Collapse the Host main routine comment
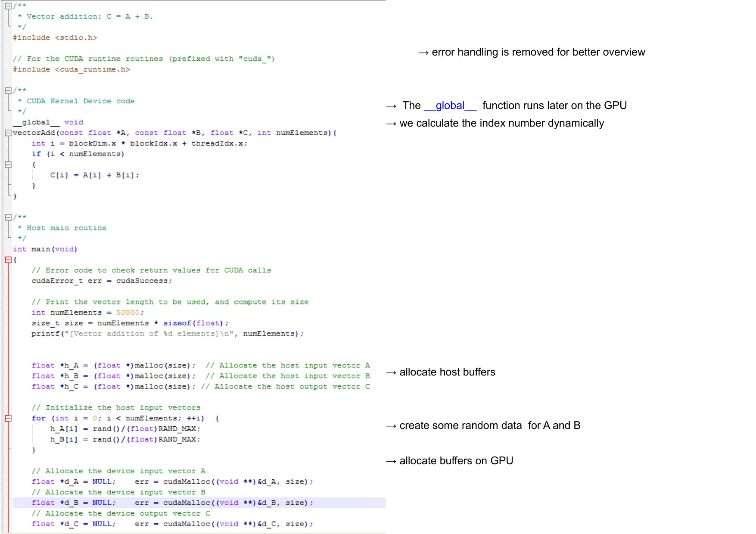This screenshot has width=756, height=534. pos(8,217)
